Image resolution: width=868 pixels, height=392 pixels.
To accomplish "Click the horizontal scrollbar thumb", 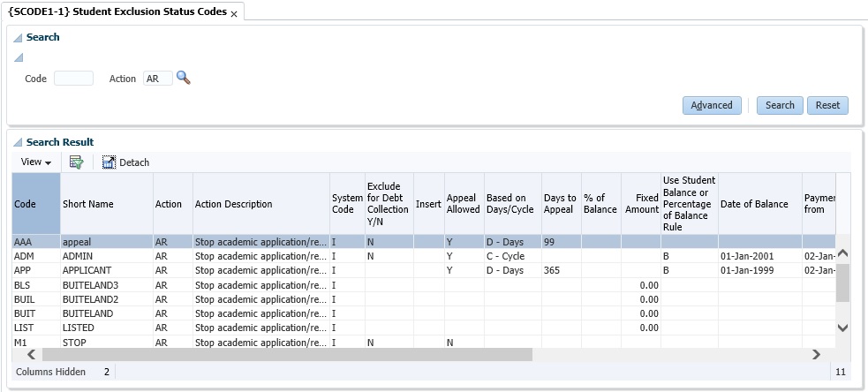I will coord(287,354).
